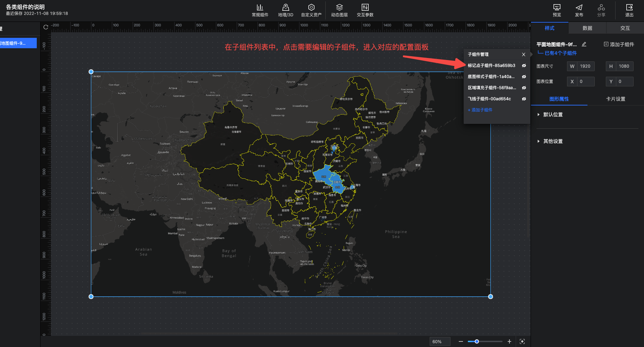Expand the 已有4个子组件 list
Viewport: 644px width, 347px height.
click(560, 53)
